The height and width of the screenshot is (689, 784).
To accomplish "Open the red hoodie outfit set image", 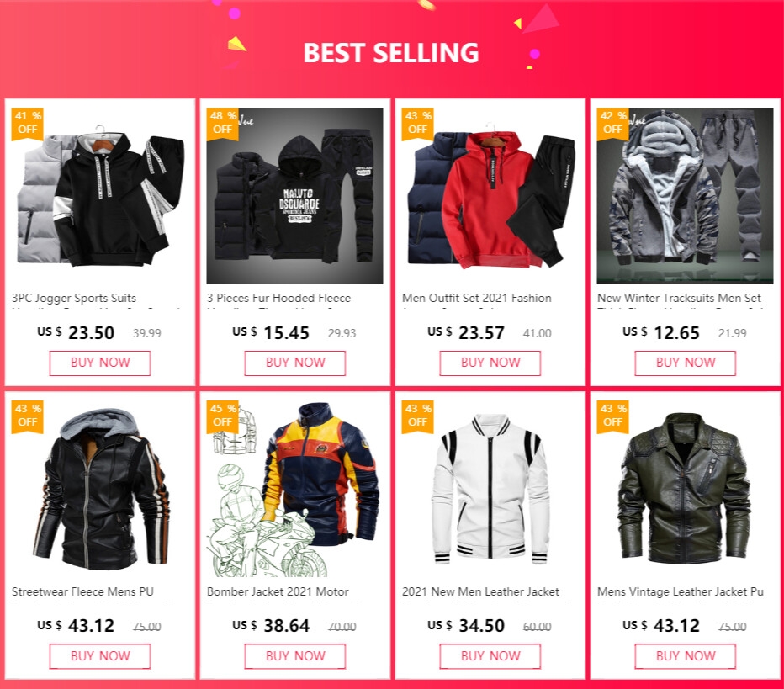I will coord(490,195).
